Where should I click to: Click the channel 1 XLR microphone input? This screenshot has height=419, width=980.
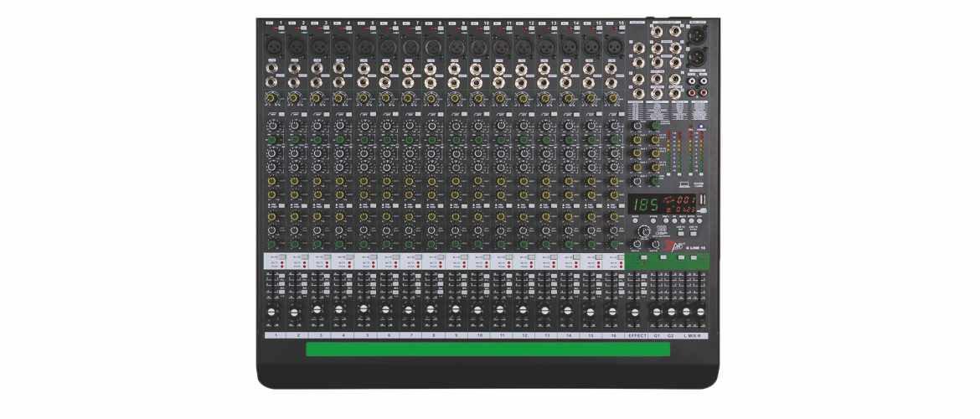(x=274, y=47)
